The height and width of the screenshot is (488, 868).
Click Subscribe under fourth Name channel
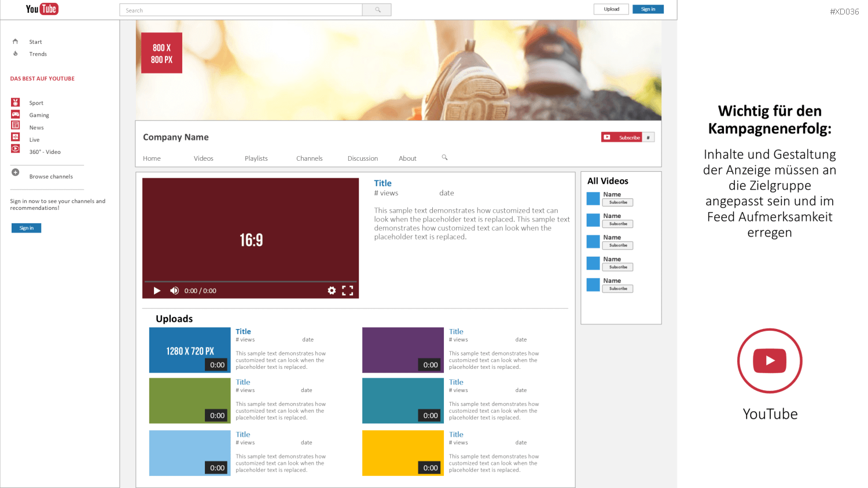(618, 267)
